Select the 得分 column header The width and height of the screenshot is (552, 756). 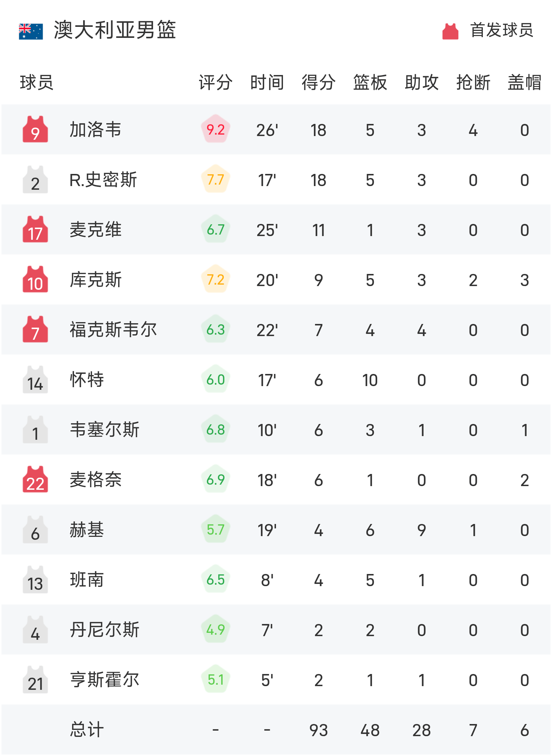[319, 82]
